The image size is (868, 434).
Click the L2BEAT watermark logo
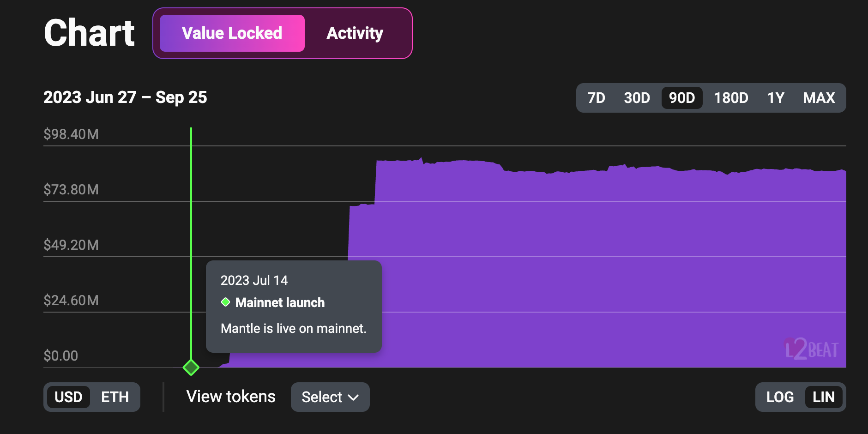click(x=812, y=349)
